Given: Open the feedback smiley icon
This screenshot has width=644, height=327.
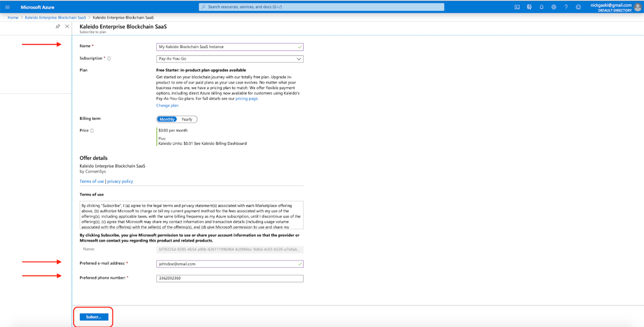Looking at the screenshot, I should (x=578, y=7).
